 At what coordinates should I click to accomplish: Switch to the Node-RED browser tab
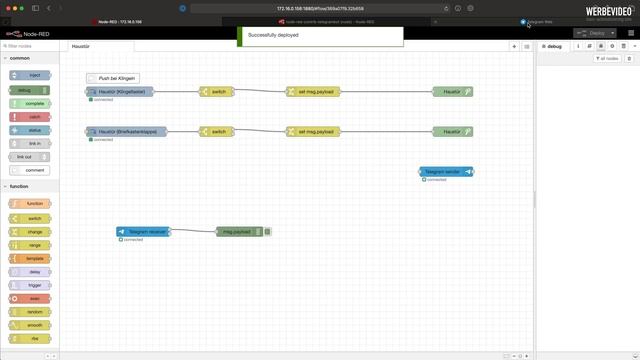tap(116, 22)
